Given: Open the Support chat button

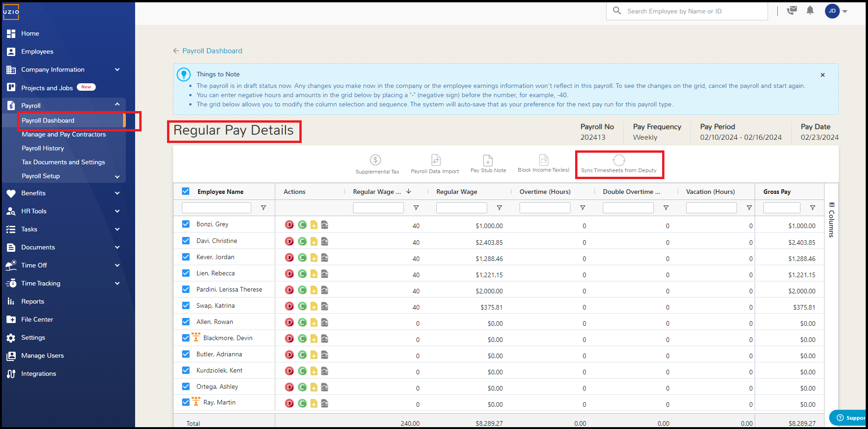Looking at the screenshot, I should (849, 417).
